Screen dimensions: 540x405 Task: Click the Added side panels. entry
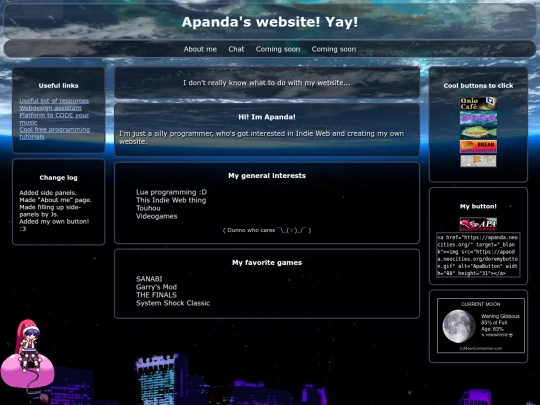pyautogui.click(x=48, y=193)
